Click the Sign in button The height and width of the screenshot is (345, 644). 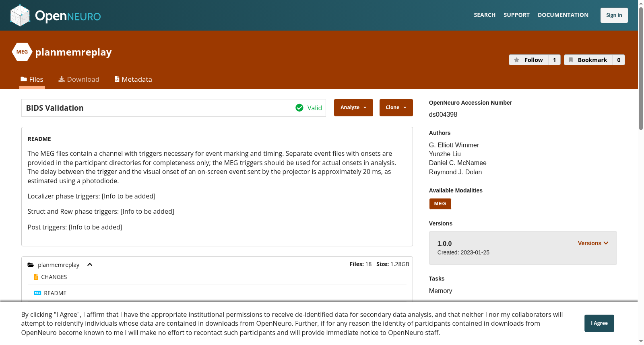(x=614, y=15)
